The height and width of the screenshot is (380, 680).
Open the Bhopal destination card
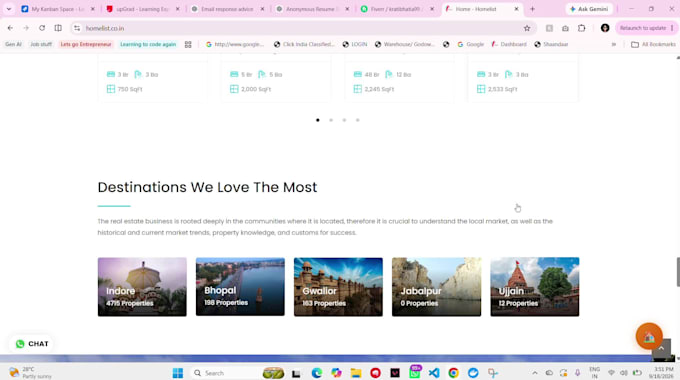pyautogui.click(x=240, y=287)
